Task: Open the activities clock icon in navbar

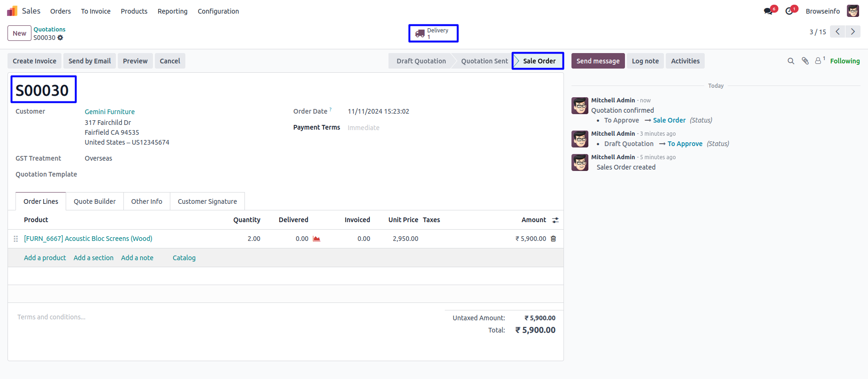Action: coord(790,11)
